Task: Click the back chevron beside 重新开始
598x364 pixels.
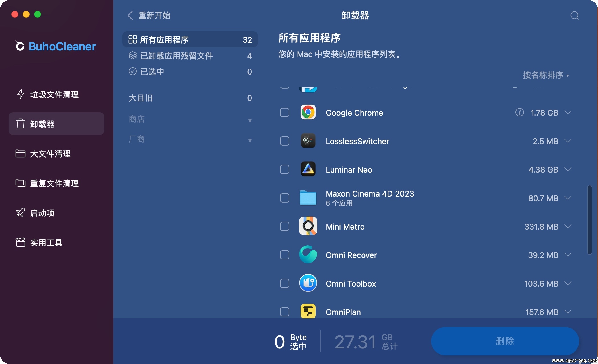Action: [130, 15]
